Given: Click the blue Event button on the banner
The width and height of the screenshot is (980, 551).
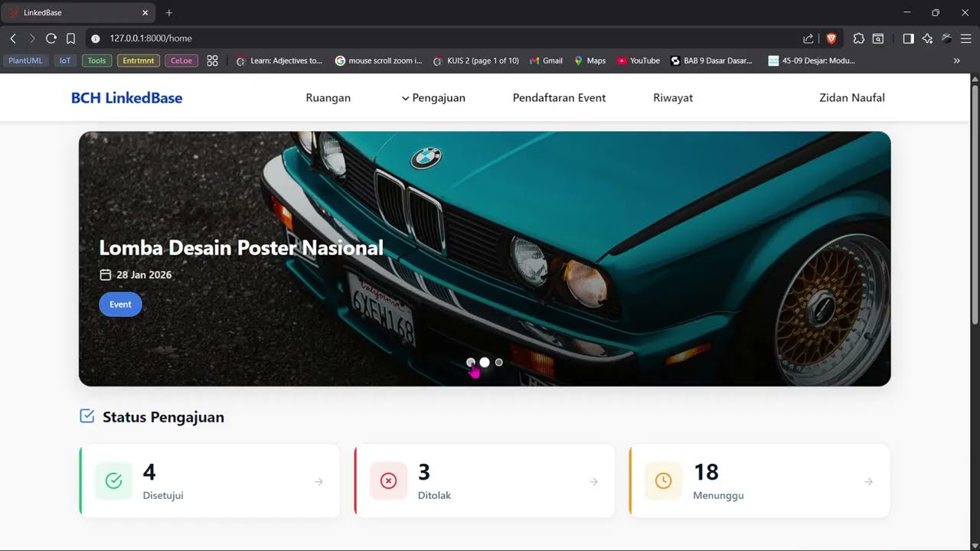Looking at the screenshot, I should click(x=120, y=305).
